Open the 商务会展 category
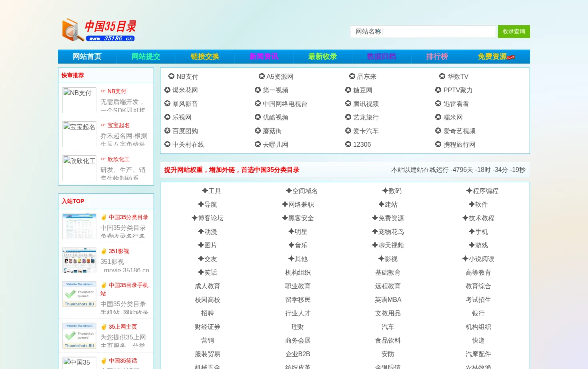The image size is (588, 369). [298, 340]
